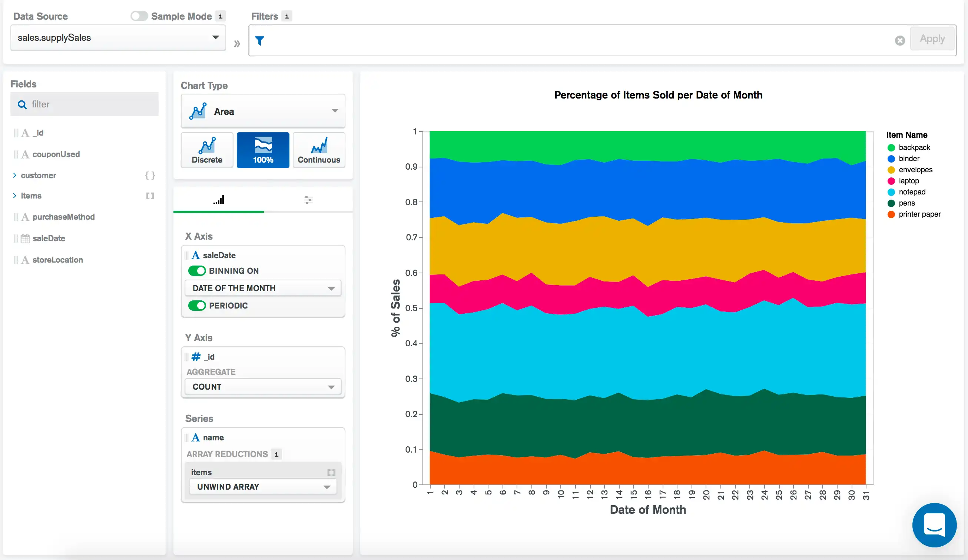Click the Sample Mode info icon
Image resolution: width=968 pixels, height=560 pixels.
click(x=221, y=16)
